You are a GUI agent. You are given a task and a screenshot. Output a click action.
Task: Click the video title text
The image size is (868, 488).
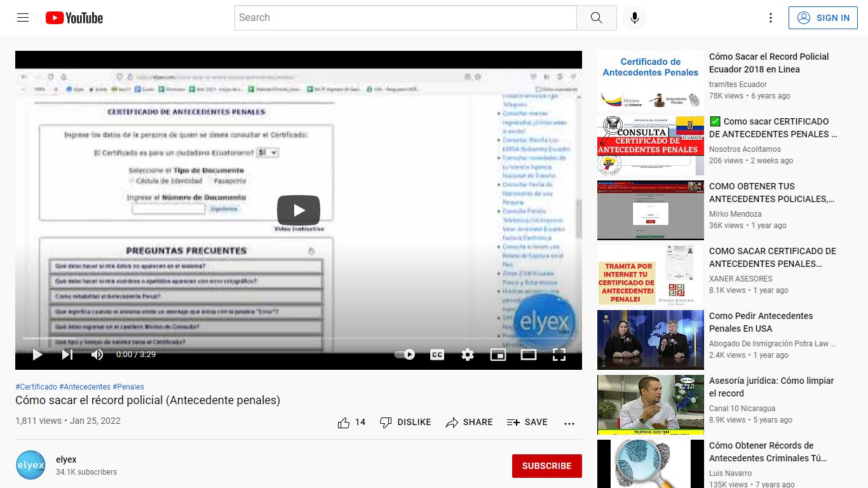tap(148, 400)
